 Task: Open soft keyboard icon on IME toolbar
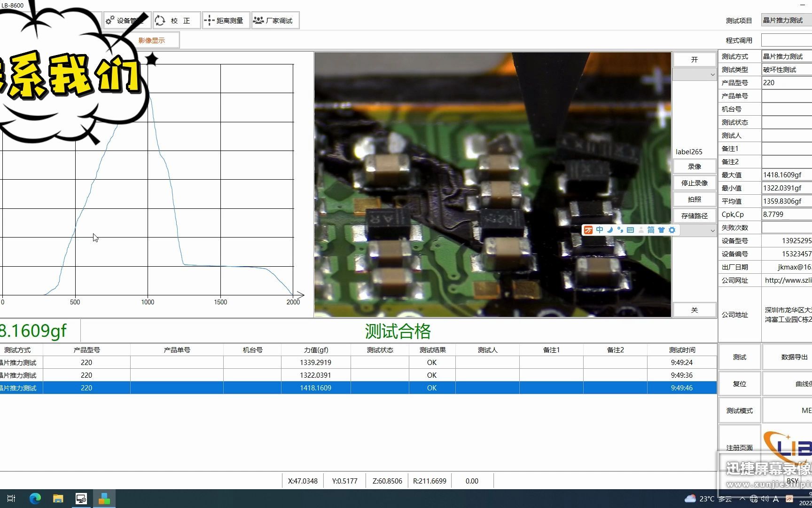631,230
